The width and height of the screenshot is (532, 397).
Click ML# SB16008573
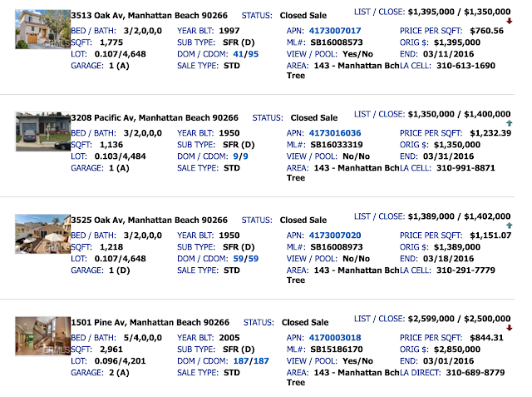coord(337,42)
